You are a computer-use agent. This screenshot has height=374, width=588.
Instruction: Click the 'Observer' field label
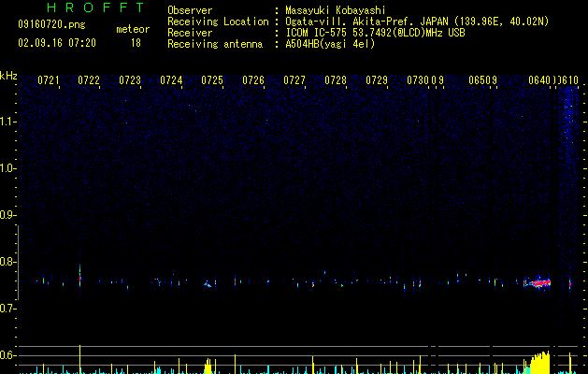[190, 10]
